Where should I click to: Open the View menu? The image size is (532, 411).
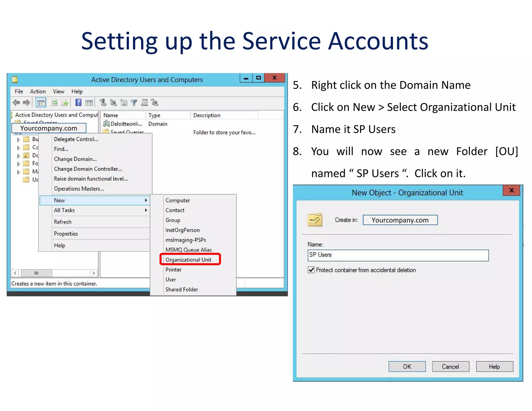click(59, 91)
